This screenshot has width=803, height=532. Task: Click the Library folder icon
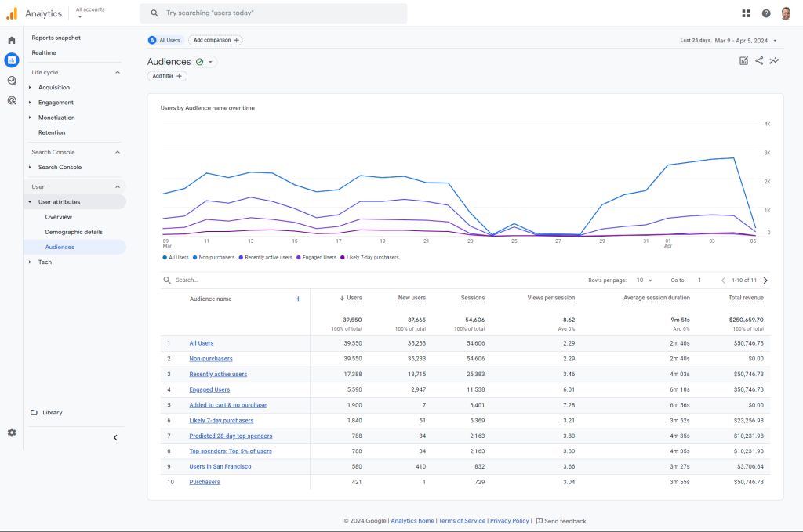[x=34, y=412]
